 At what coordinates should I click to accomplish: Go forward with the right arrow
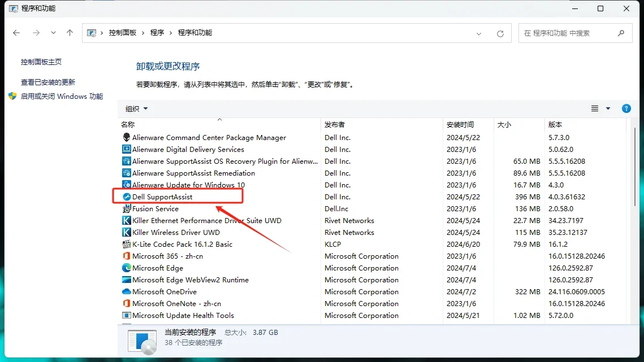[36, 33]
